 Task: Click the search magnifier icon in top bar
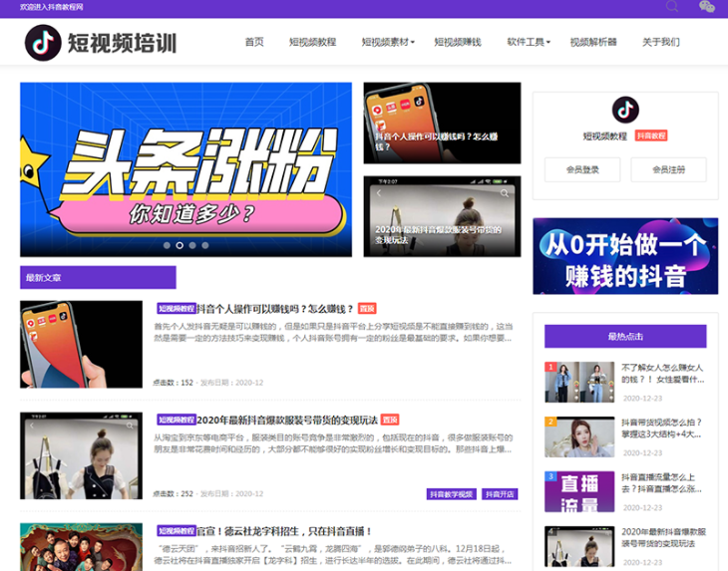pos(672,7)
